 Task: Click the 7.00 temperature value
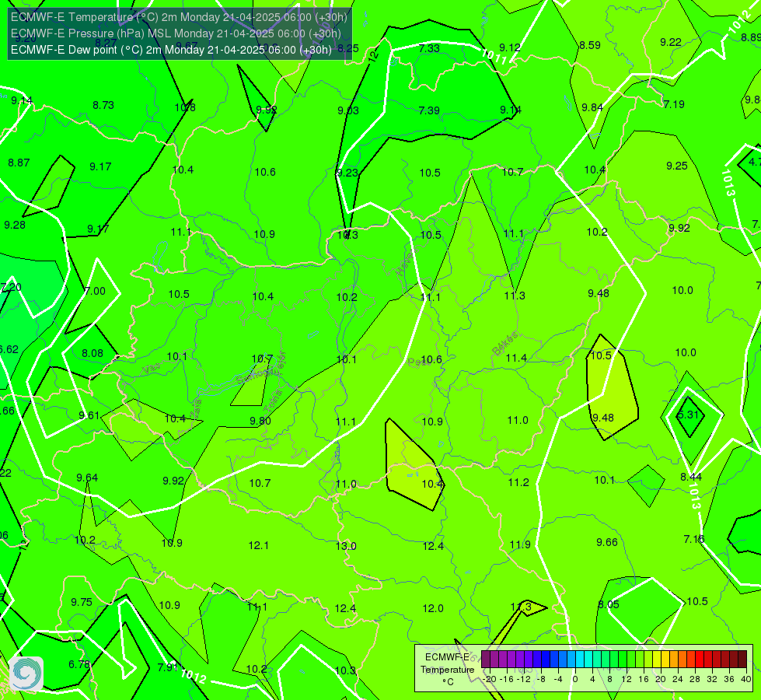pyautogui.click(x=95, y=291)
